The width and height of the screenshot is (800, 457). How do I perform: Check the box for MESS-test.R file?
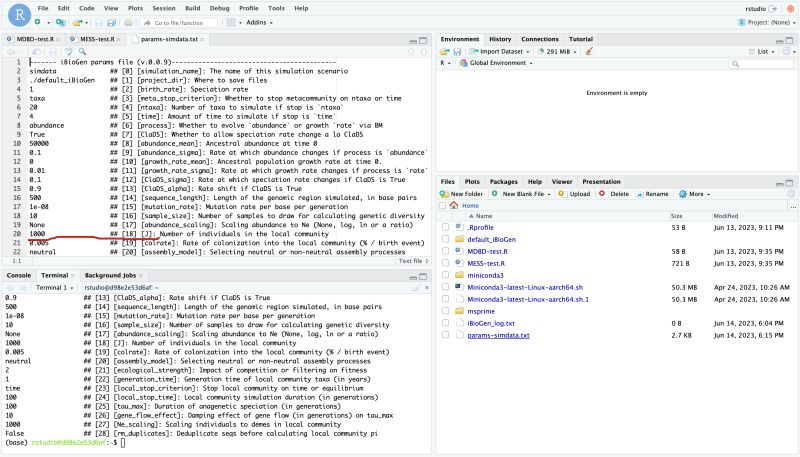[x=445, y=263]
